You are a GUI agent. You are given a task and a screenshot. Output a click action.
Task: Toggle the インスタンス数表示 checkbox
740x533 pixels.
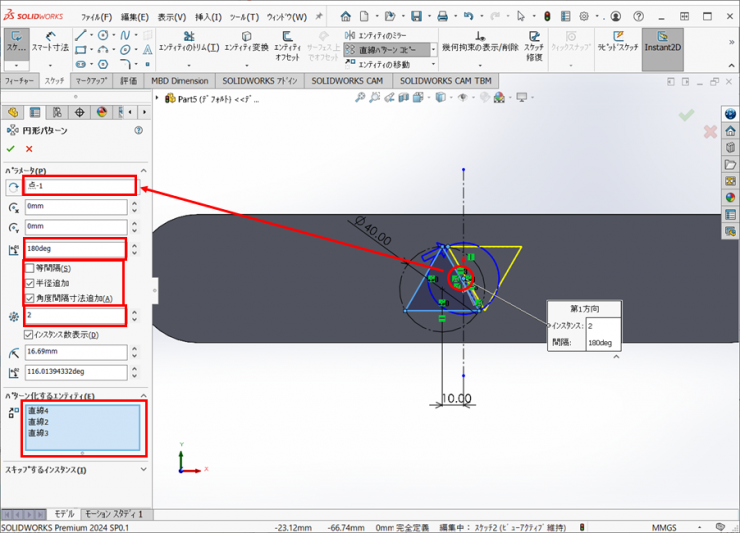pos(30,334)
